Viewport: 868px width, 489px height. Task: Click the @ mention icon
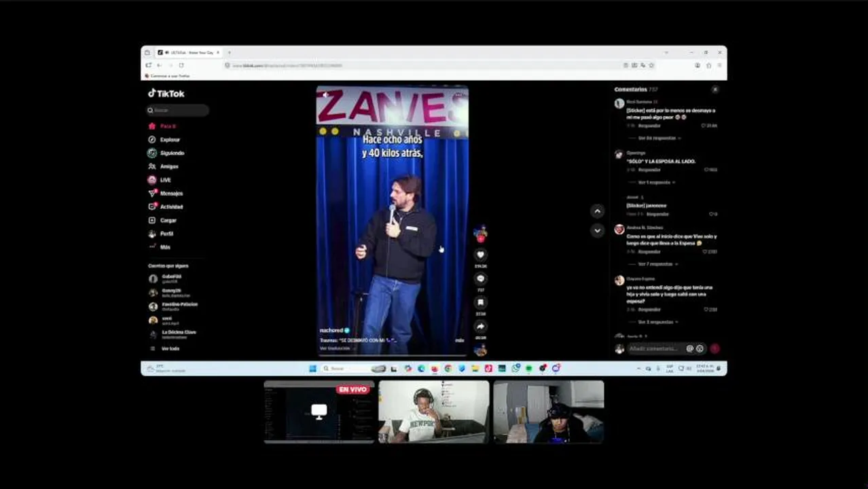[x=689, y=348]
